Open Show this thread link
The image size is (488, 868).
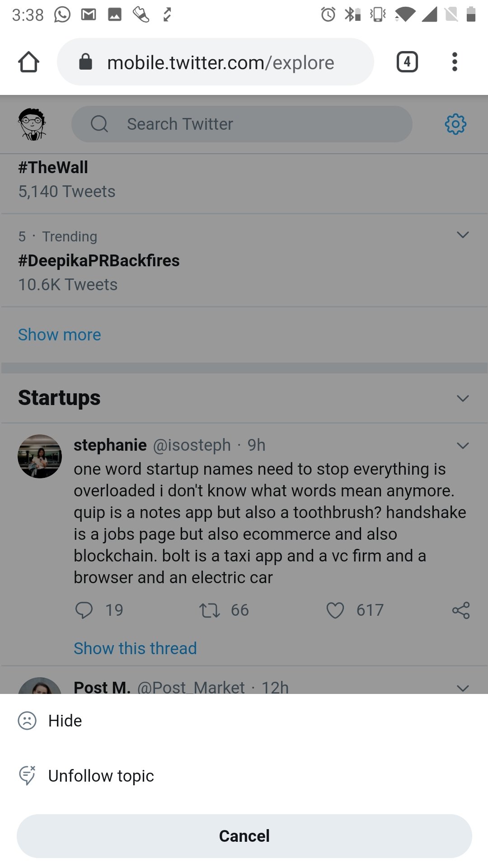click(x=135, y=648)
